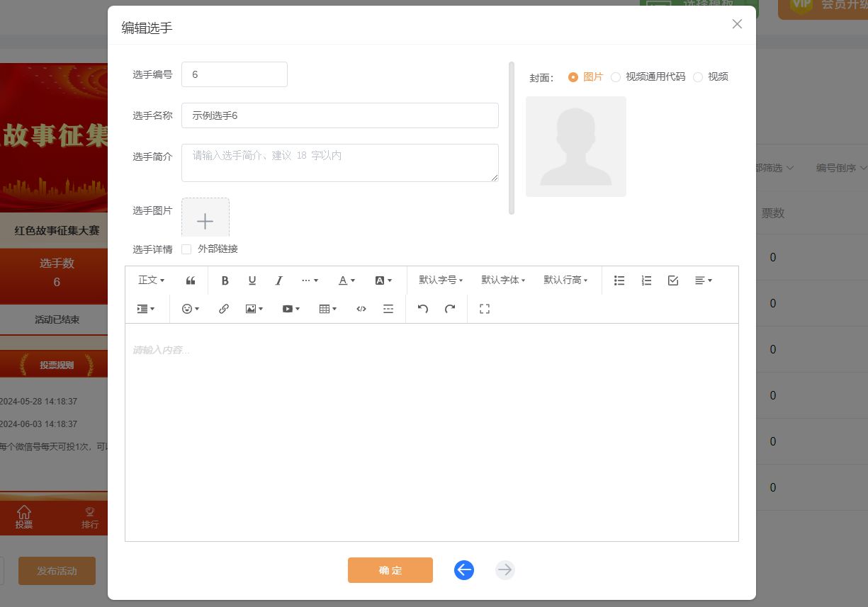
Task: Toggle the unordered bullet list
Action: [x=619, y=280]
